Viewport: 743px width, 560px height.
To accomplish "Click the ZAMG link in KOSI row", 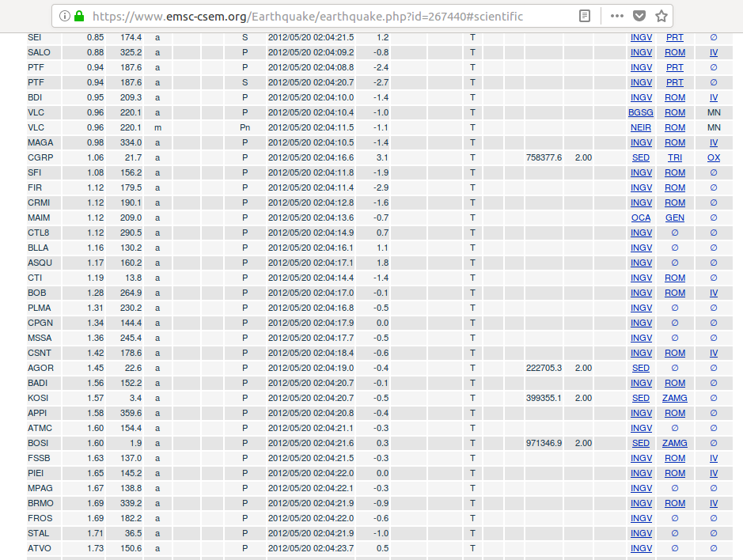I will (674, 398).
